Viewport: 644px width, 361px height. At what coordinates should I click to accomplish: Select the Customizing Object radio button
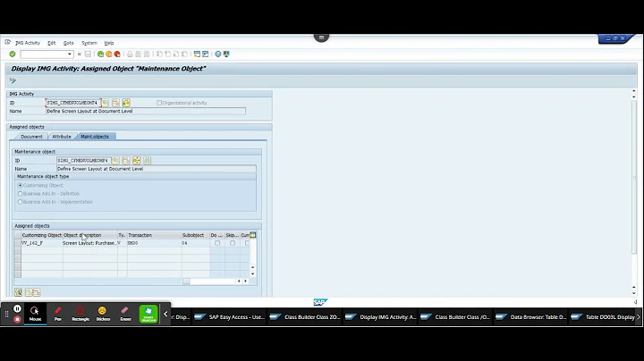pyautogui.click(x=20, y=186)
